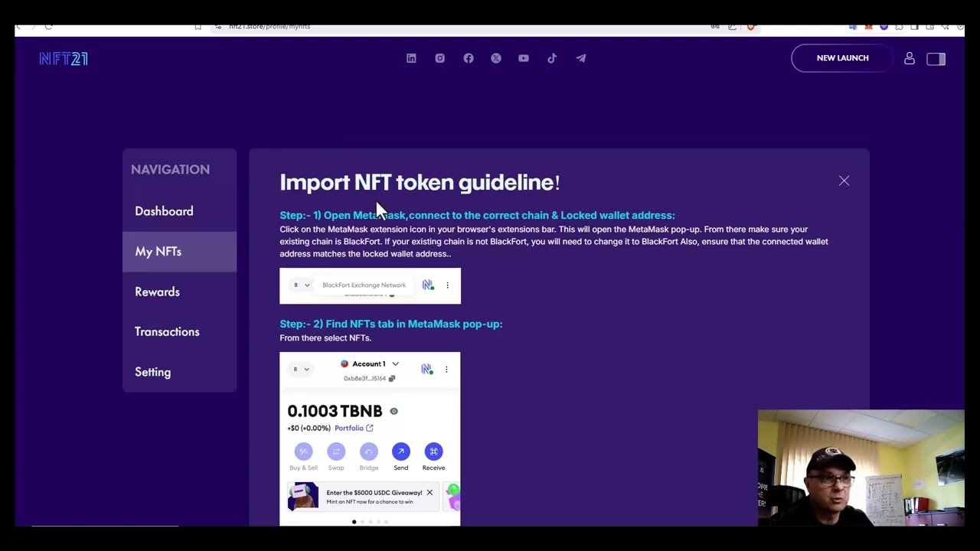
Task: Open Rewards in the navigation
Action: tap(157, 292)
